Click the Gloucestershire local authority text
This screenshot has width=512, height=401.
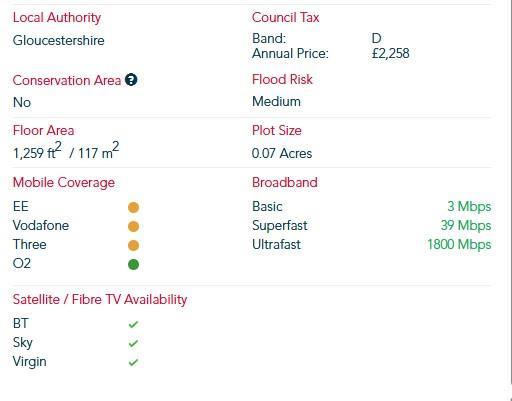(x=59, y=41)
